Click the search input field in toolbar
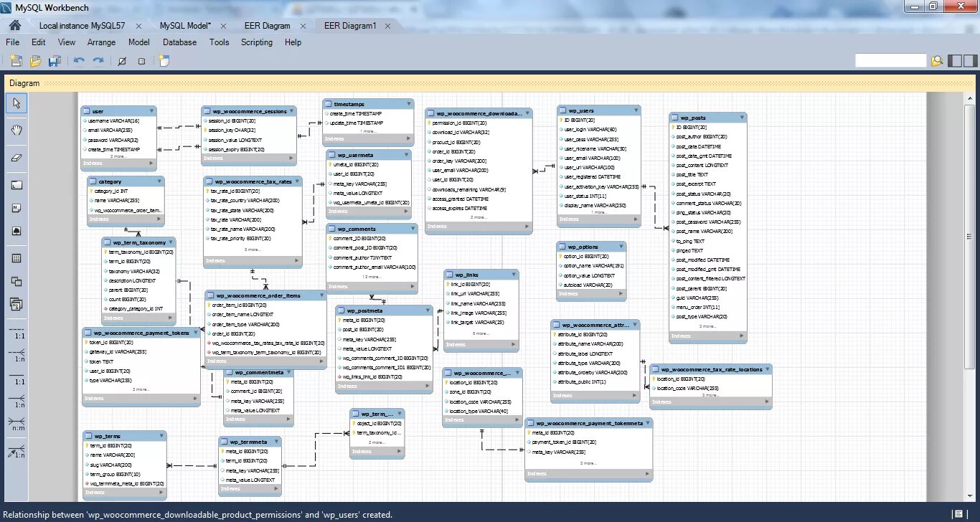Image resolution: width=980 pixels, height=522 pixels. (x=891, y=61)
